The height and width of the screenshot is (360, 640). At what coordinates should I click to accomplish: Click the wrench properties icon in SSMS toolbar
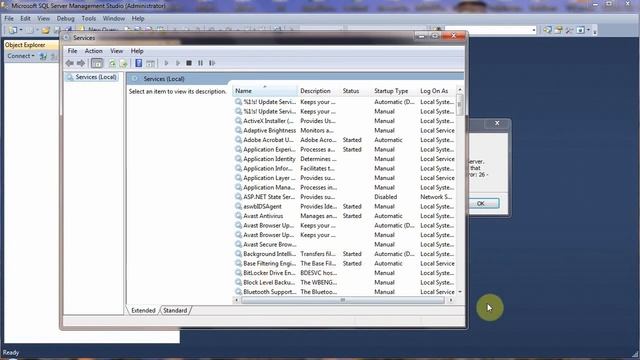(569, 30)
